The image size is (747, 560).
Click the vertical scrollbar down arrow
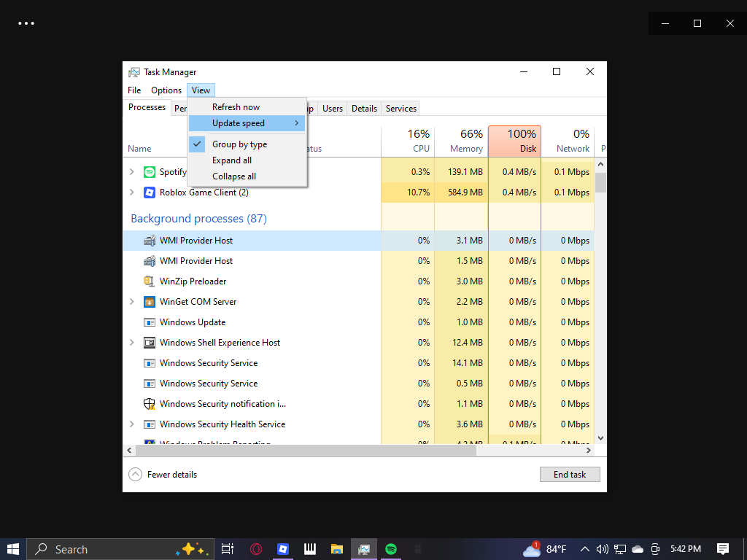[601, 438]
